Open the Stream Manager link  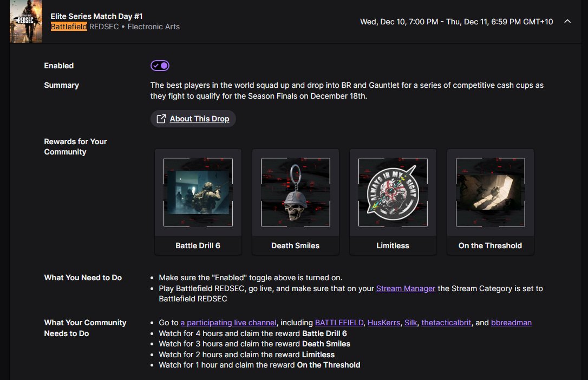point(406,288)
